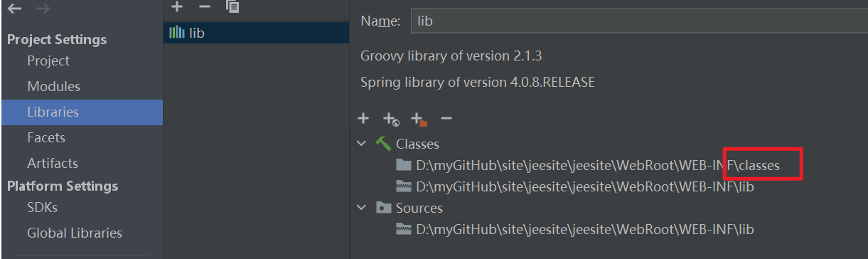Open the SDKs platform settings

42,208
